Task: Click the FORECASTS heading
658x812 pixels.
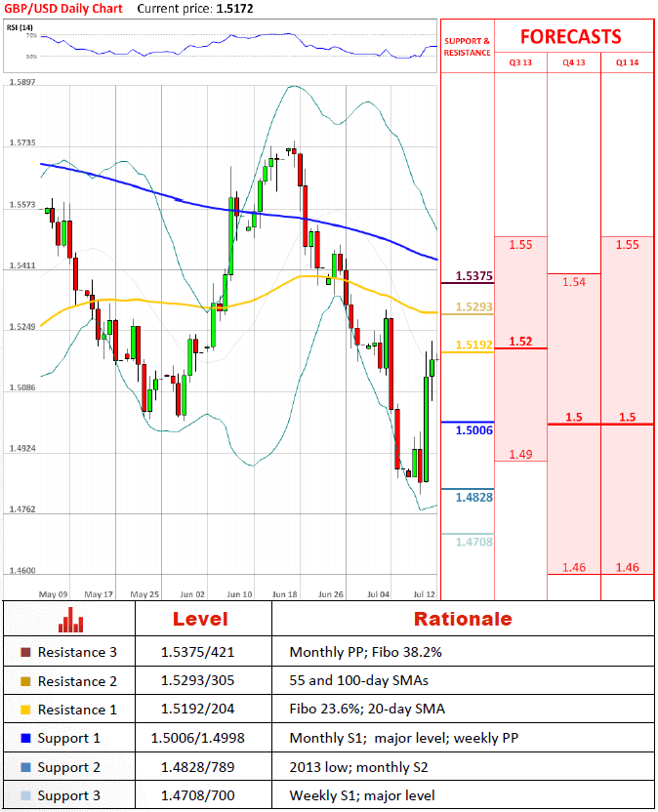Action: click(x=570, y=37)
